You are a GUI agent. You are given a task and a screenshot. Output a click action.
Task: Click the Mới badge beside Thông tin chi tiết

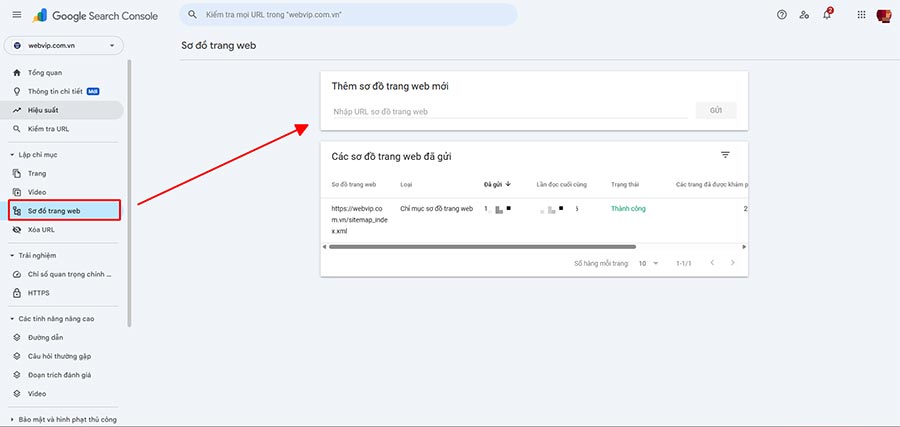[93, 91]
